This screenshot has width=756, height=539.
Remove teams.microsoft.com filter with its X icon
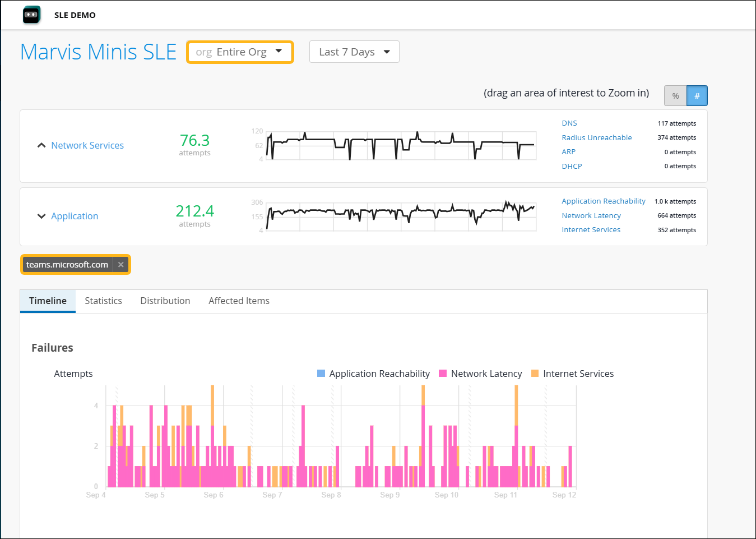click(120, 264)
